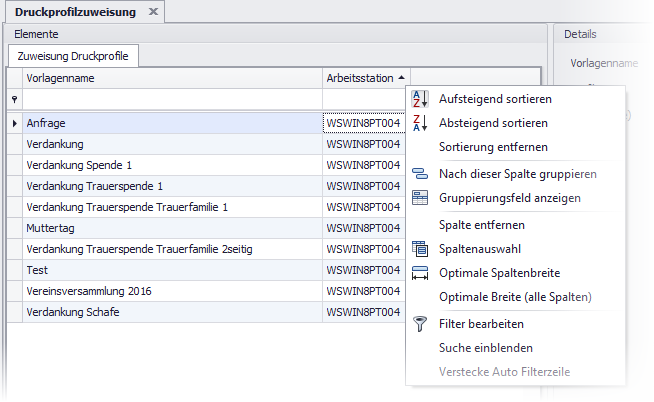Click the Vorlagenname auto filter input field
This screenshot has width=654, height=402.
170,100
